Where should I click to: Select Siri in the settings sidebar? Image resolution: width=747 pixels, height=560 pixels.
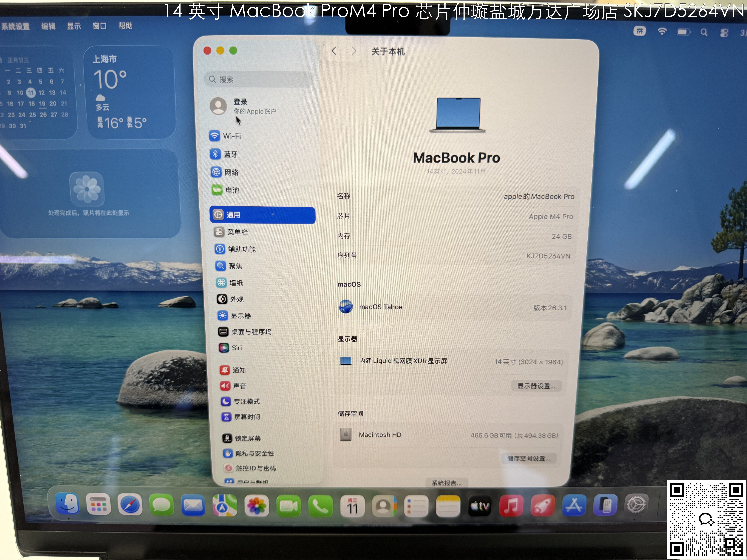click(236, 348)
